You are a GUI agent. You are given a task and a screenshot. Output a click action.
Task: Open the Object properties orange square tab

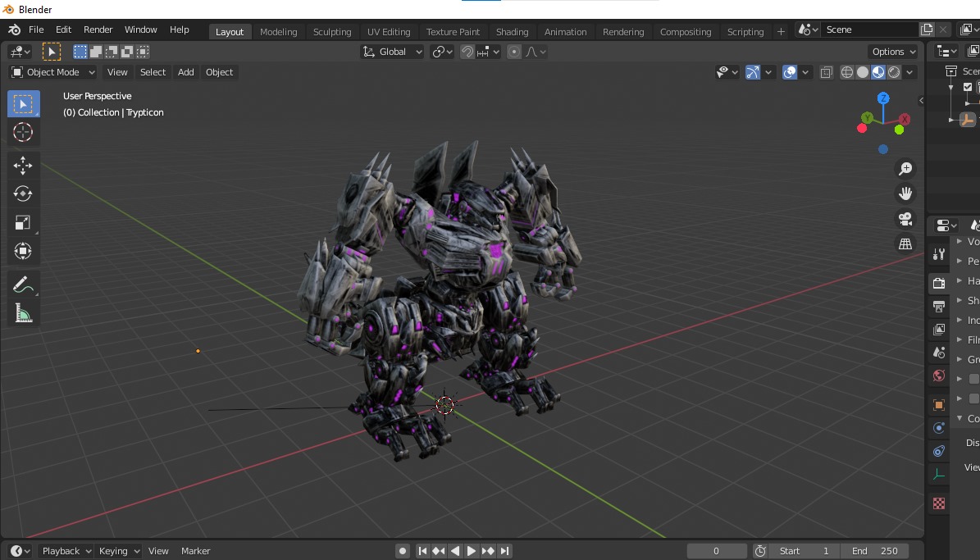(x=939, y=405)
